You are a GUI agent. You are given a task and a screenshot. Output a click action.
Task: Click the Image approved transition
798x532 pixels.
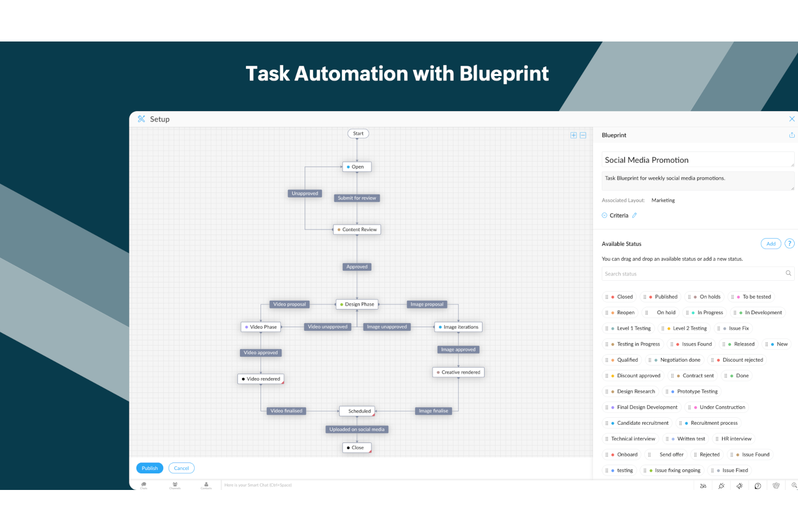[458, 350]
